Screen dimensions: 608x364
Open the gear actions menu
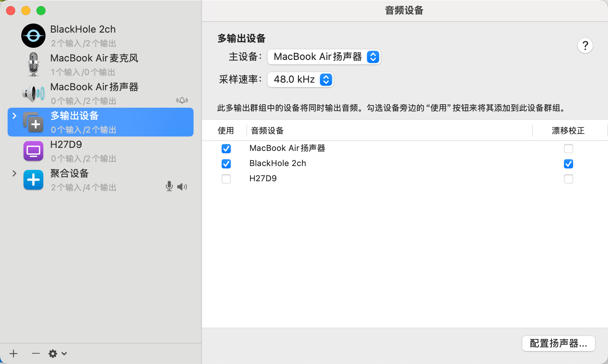point(58,354)
